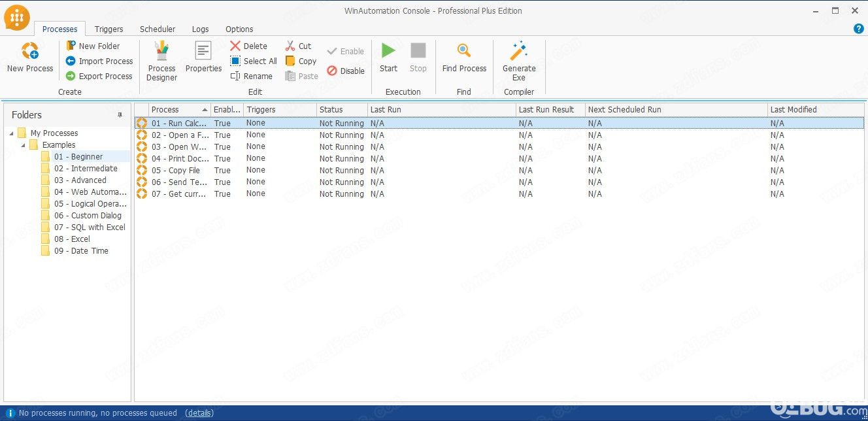
Task: Click the Rename icon
Action: [235, 76]
